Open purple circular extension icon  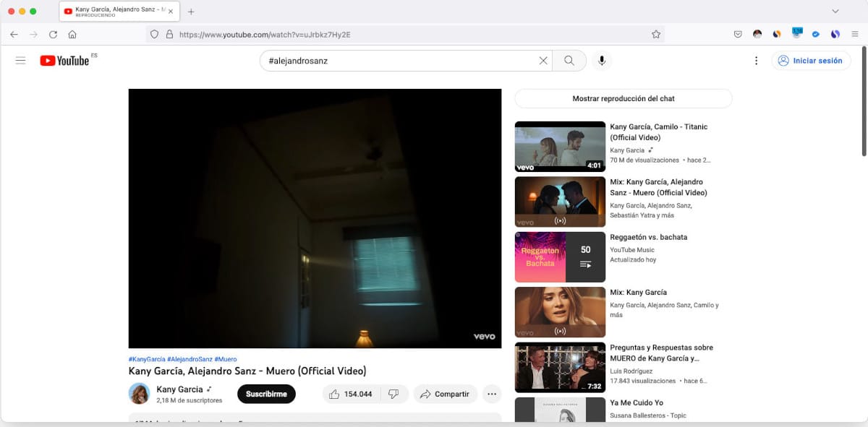pos(835,34)
